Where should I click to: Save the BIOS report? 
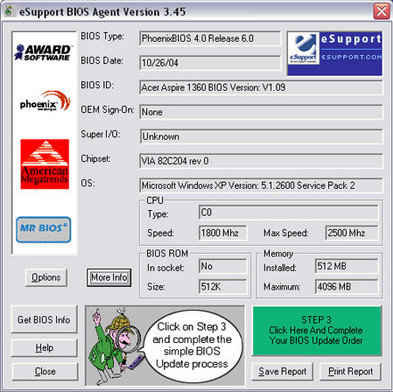tap(282, 371)
